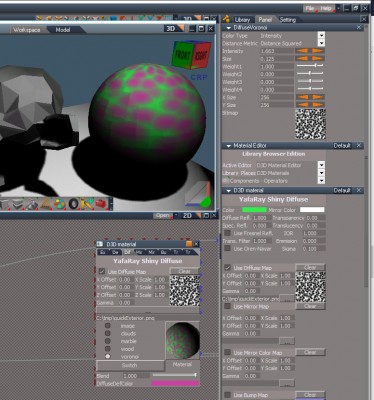Open the Color Type dropdown
The image size is (374, 400).
[321, 35]
